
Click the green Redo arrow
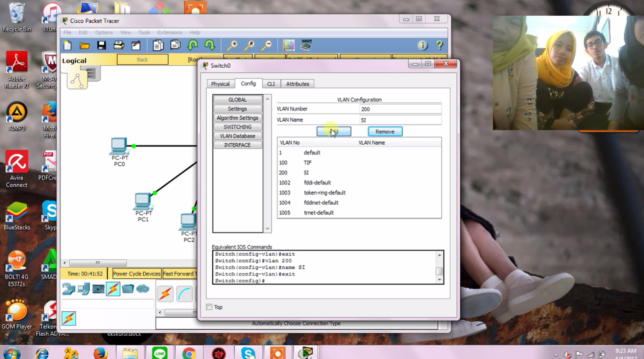[x=210, y=46]
